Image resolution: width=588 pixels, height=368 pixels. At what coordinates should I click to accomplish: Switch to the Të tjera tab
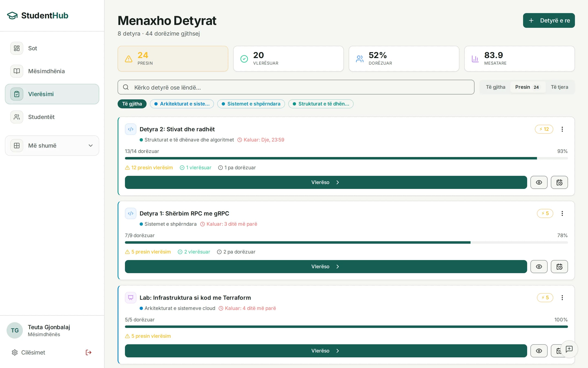559,87
